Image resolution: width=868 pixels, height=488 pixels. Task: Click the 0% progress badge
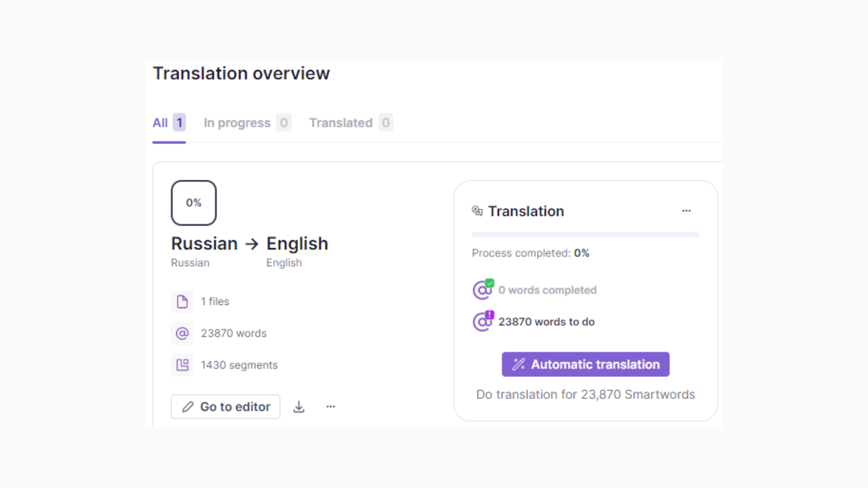pyautogui.click(x=193, y=203)
